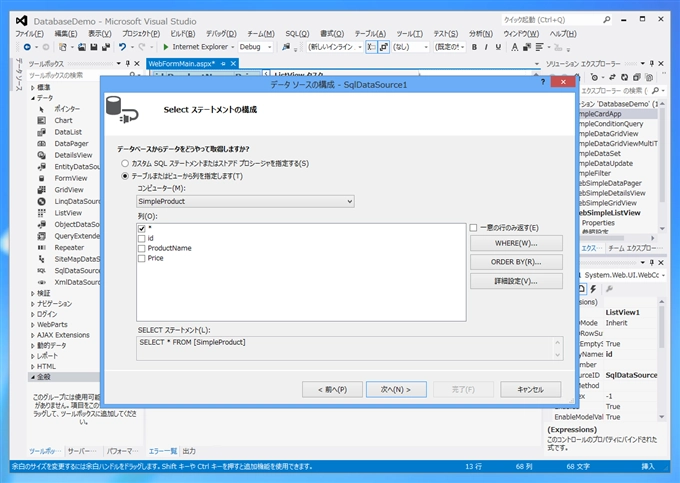The image size is (680, 483).
Task: Switch to the エラー一覧 tab
Action: click(163, 451)
